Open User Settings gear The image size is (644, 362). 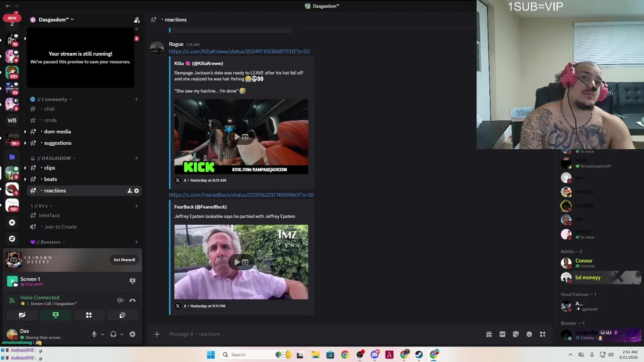click(x=132, y=334)
